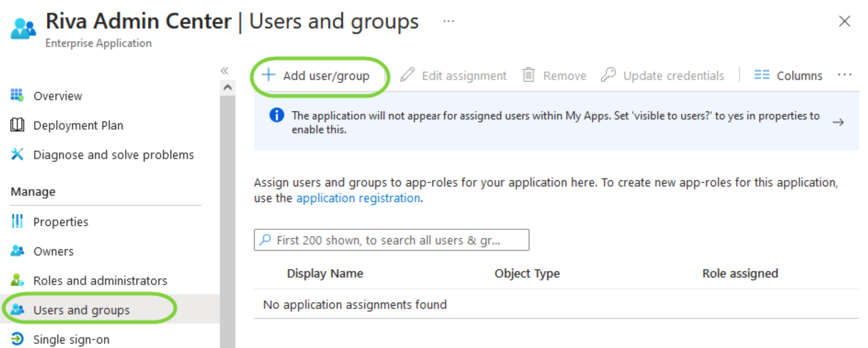Click the search magnifier icon
868x348 pixels.
pyautogui.click(x=265, y=240)
